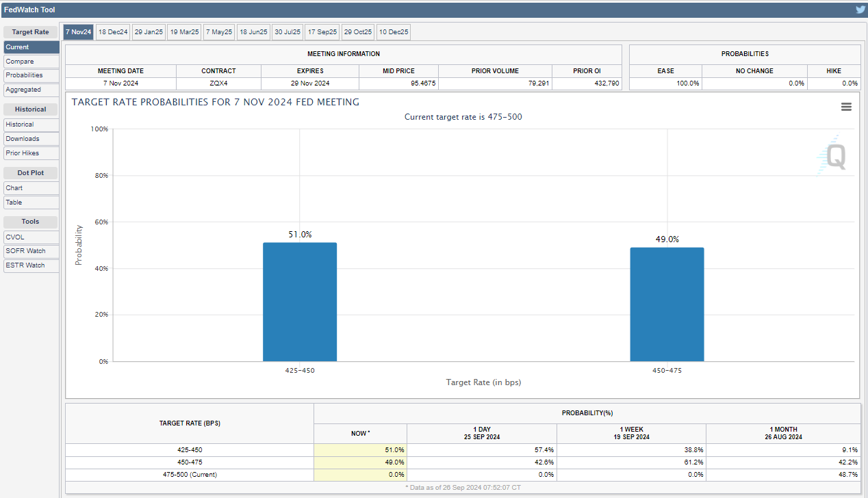Open the chart hamburger menu icon
The height and width of the screenshot is (498, 868).
(x=846, y=107)
